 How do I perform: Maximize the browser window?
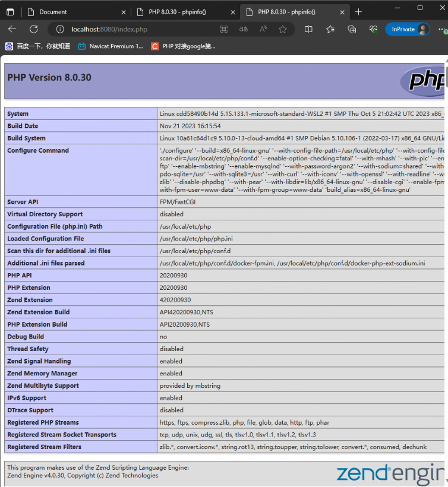pyautogui.click(x=420, y=8)
